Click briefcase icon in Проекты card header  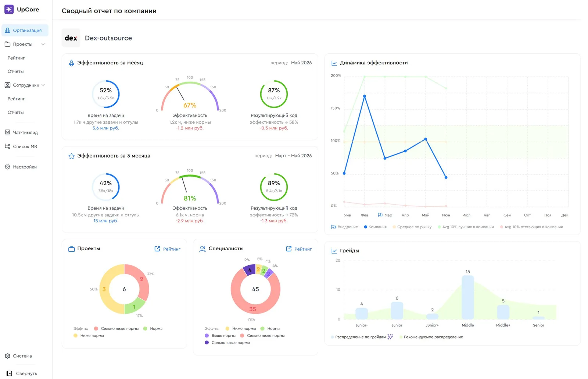coord(71,249)
